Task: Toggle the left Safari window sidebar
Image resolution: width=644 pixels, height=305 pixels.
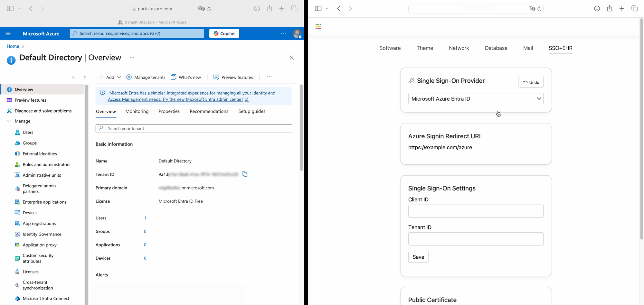Action: click(x=10, y=8)
